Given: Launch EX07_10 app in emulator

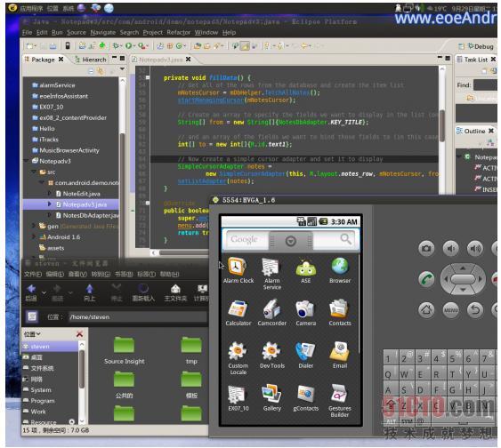Looking at the screenshot, I should point(238,398).
